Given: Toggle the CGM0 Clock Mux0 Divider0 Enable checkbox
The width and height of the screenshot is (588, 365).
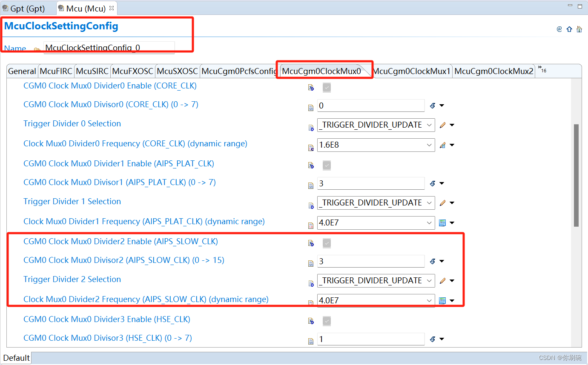Looking at the screenshot, I should (x=327, y=87).
